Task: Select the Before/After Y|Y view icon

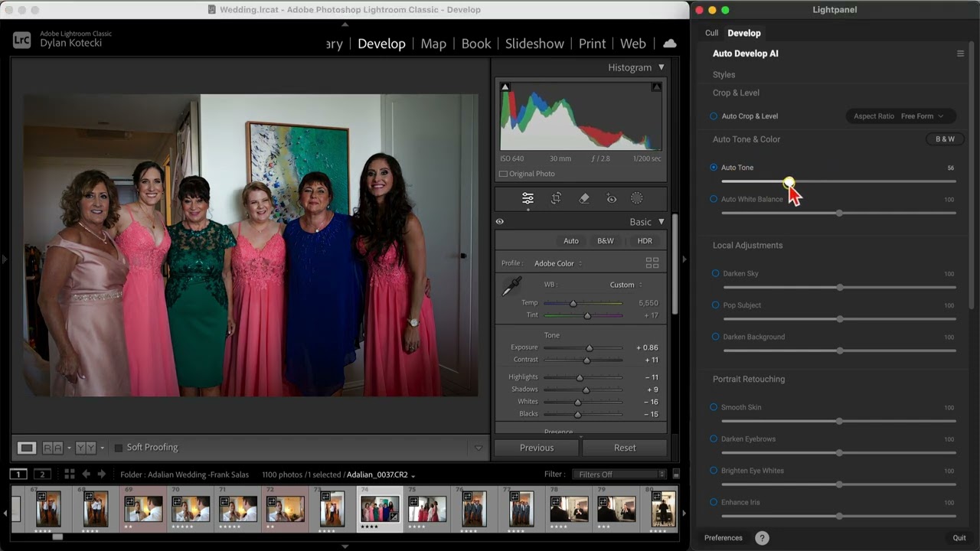Action: click(x=86, y=448)
